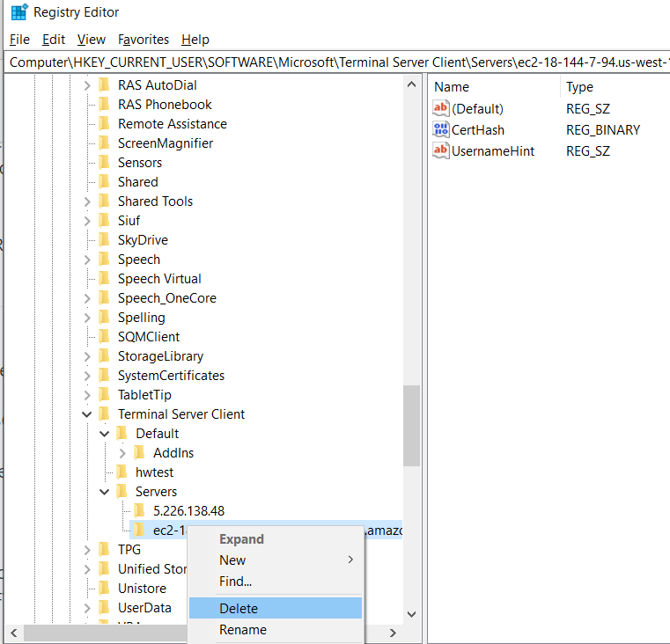This screenshot has width=670, height=644.
Task: Choose Expand in the context menu
Action: click(276, 539)
